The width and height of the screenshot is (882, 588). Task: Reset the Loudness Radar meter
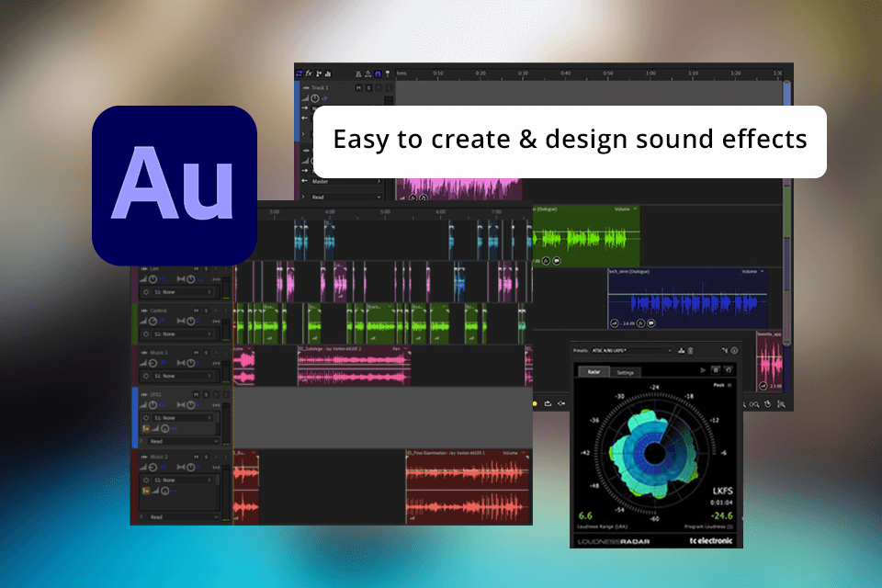[x=729, y=370]
